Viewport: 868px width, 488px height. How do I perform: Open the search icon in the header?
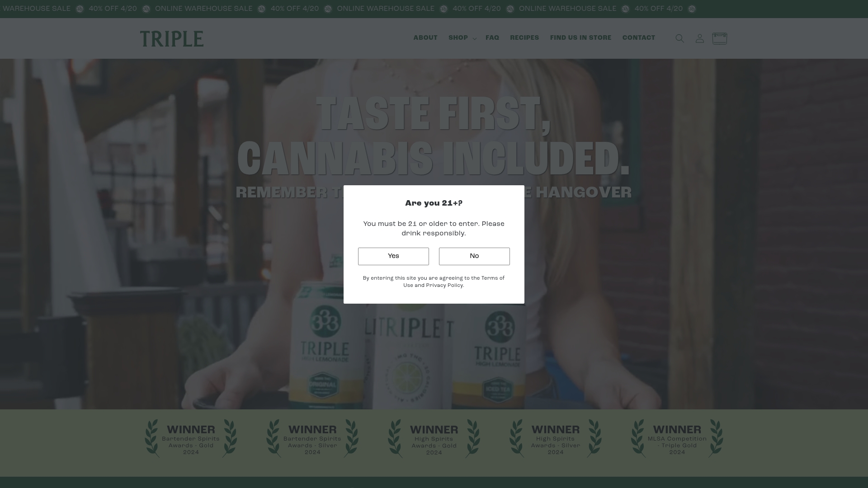tap(679, 38)
